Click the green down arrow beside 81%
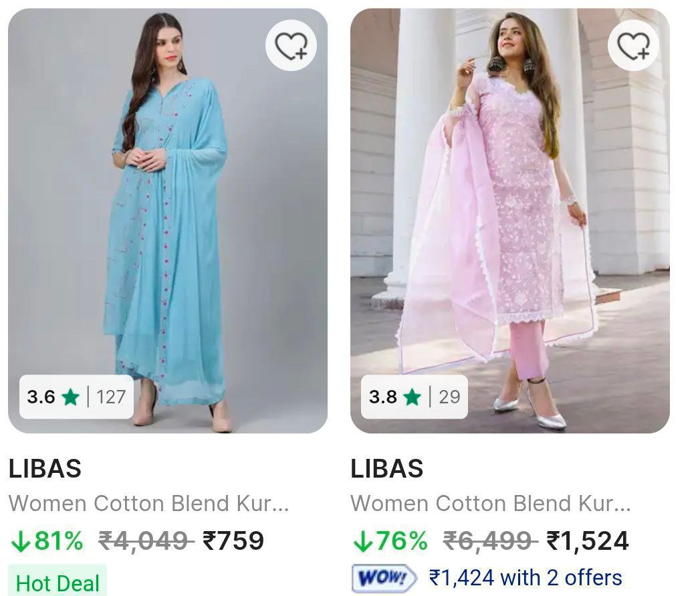700x596 pixels. tap(20, 541)
